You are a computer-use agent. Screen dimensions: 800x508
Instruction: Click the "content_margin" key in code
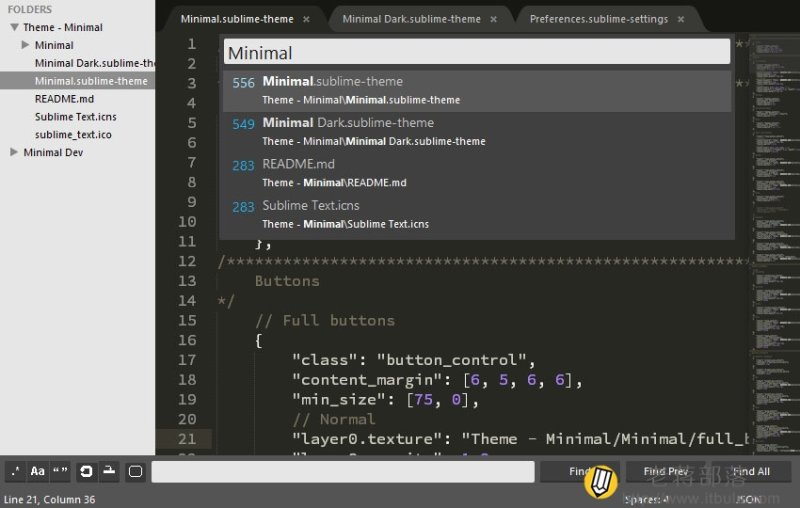coord(367,380)
